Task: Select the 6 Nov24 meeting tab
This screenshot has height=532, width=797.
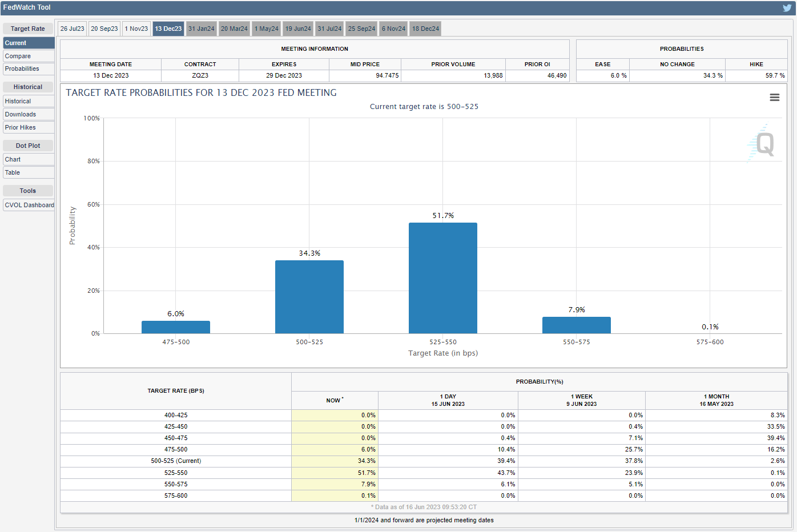Action: [x=393, y=29]
